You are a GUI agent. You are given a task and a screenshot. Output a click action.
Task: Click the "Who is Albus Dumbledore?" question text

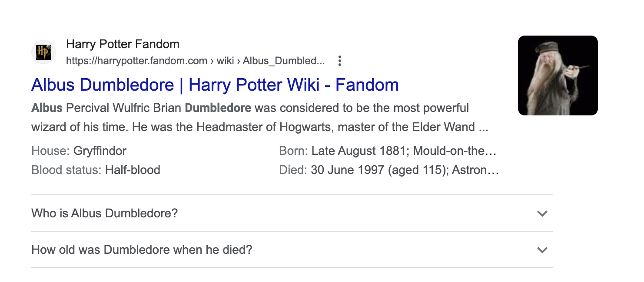105,213
